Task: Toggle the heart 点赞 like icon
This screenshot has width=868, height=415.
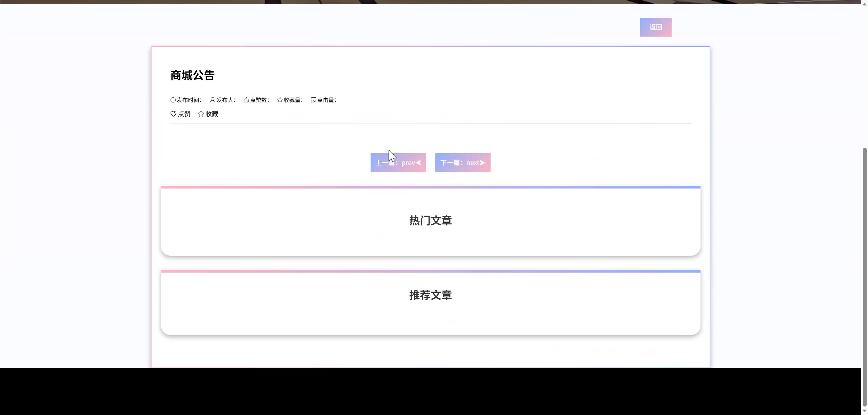Action: [x=173, y=114]
